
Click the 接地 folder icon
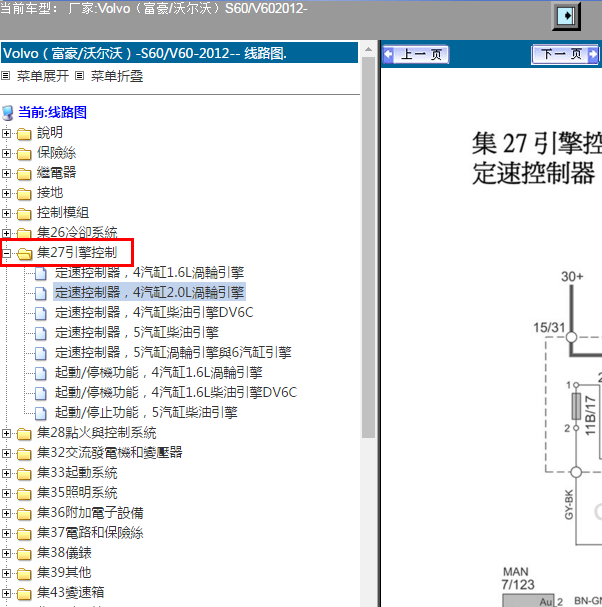click(24, 194)
